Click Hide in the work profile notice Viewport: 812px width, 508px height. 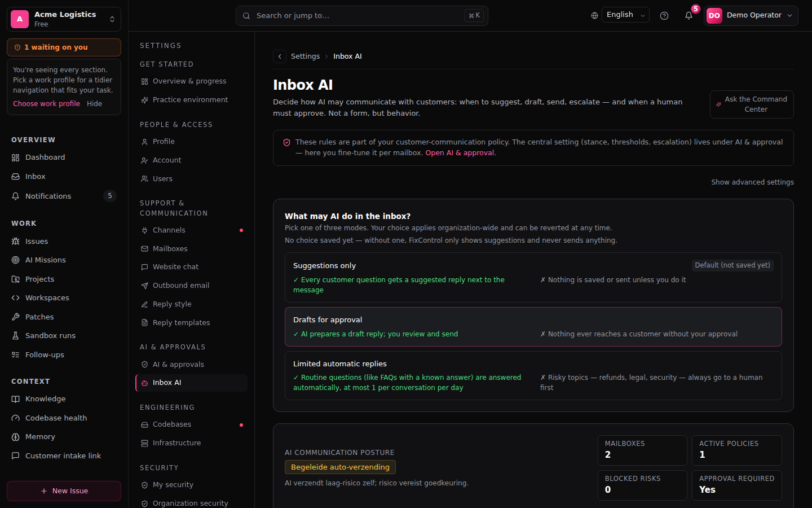click(x=94, y=104)
